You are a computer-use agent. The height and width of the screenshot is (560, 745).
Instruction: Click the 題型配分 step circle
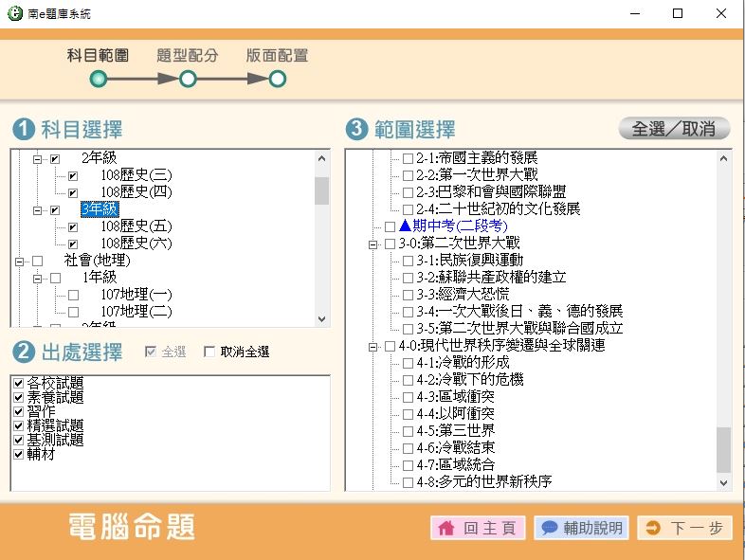[188, 79]
